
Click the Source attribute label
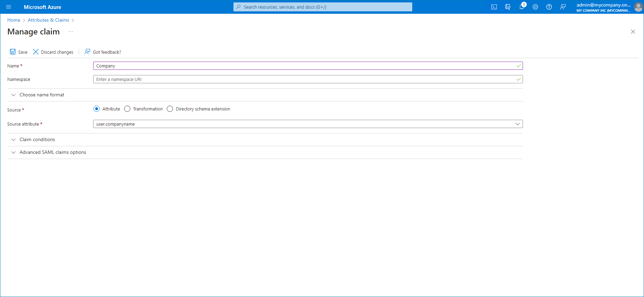pos(23,124)
